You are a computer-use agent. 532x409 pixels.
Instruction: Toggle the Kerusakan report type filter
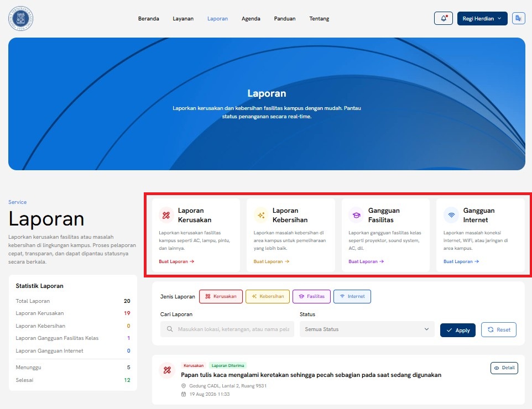tap(221, 296)
